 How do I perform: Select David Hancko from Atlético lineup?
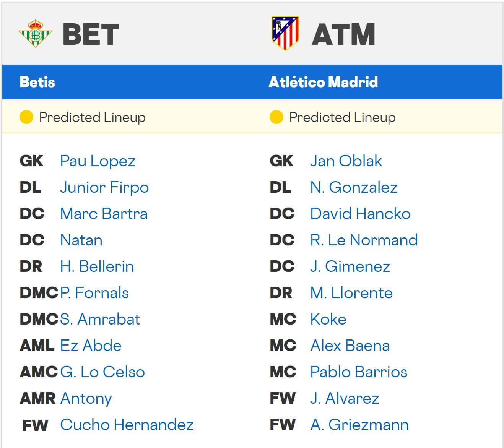point(360,214)
